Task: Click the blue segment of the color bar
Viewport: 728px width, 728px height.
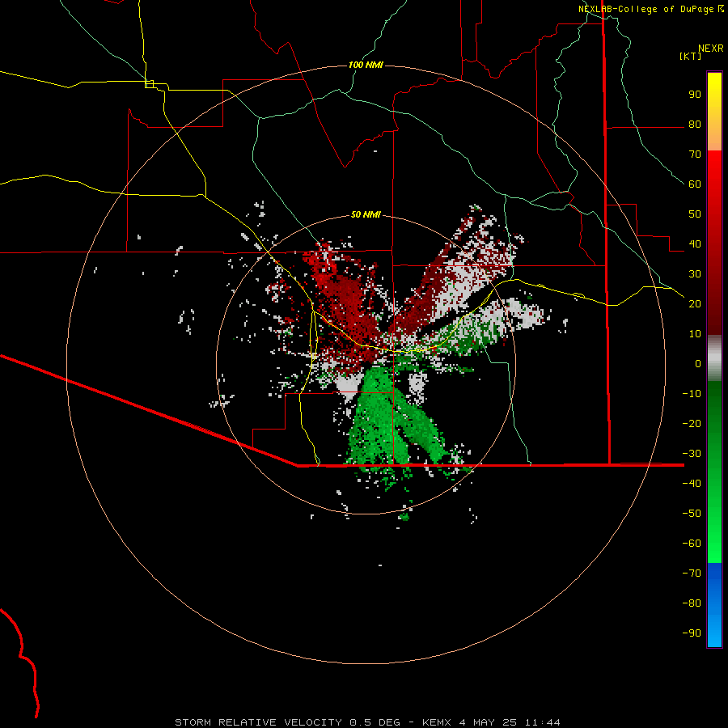Action: coord(714,604)
